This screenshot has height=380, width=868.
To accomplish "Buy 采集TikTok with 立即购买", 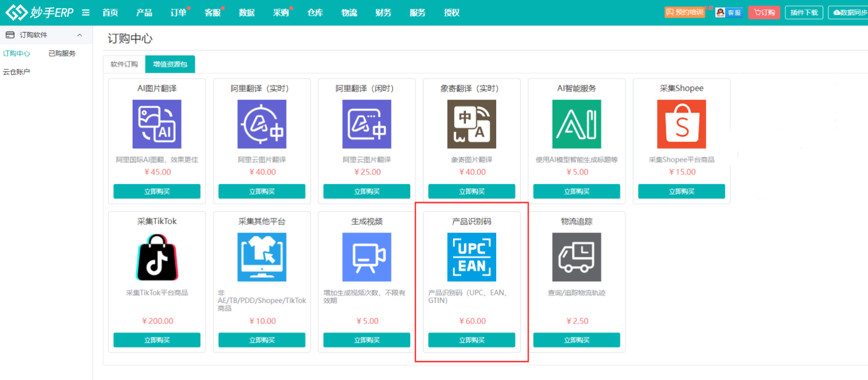I will 157,340.
